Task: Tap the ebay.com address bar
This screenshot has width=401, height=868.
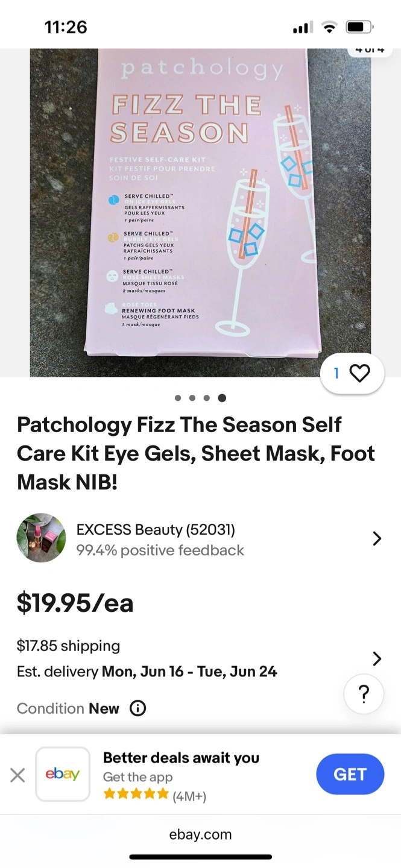Action: [x=200, y=835]
